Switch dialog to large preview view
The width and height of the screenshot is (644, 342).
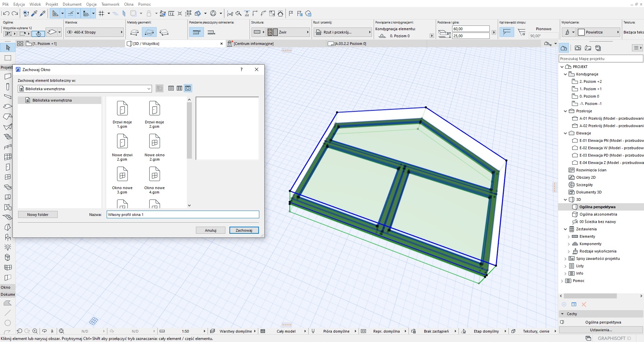click(x=188, y=88)
